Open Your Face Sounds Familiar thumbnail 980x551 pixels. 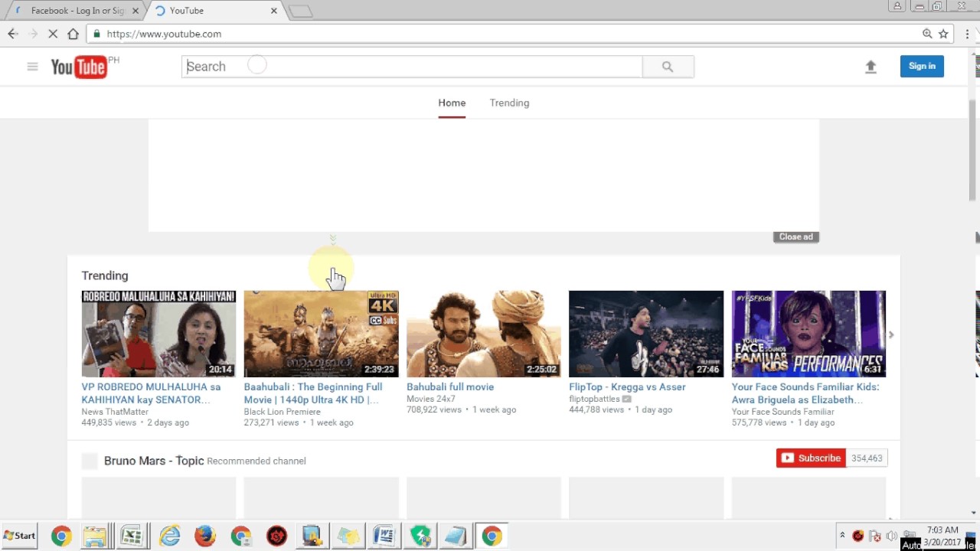tap(808, 334)
